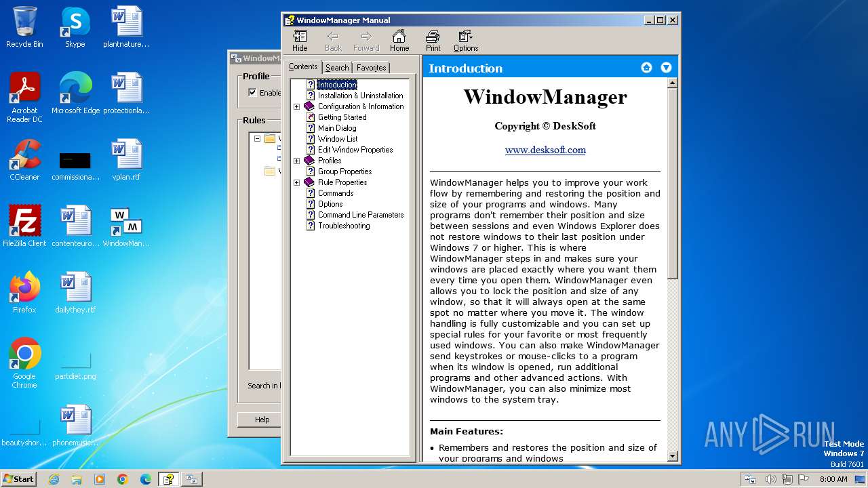The width and height of the screenshot is (868, 488).
Task: Click the WindowManager icon in the system tray
Action: click(751, 479)
